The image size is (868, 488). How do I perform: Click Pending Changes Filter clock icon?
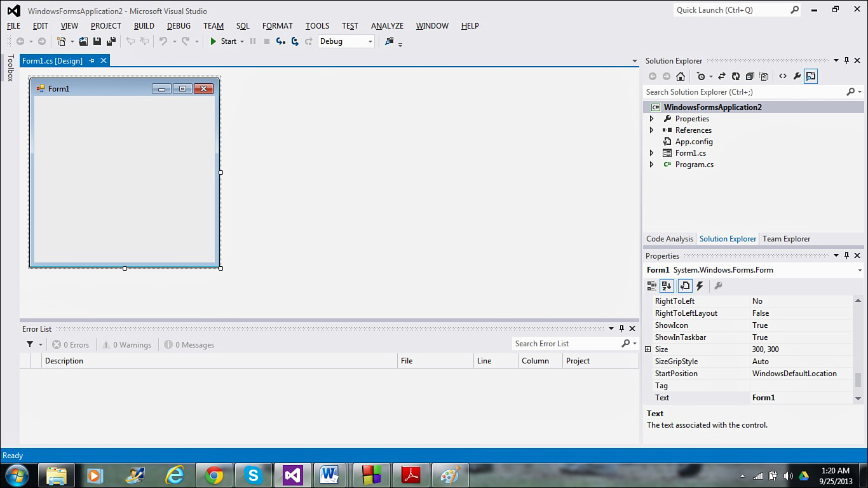tap(700, 76)
